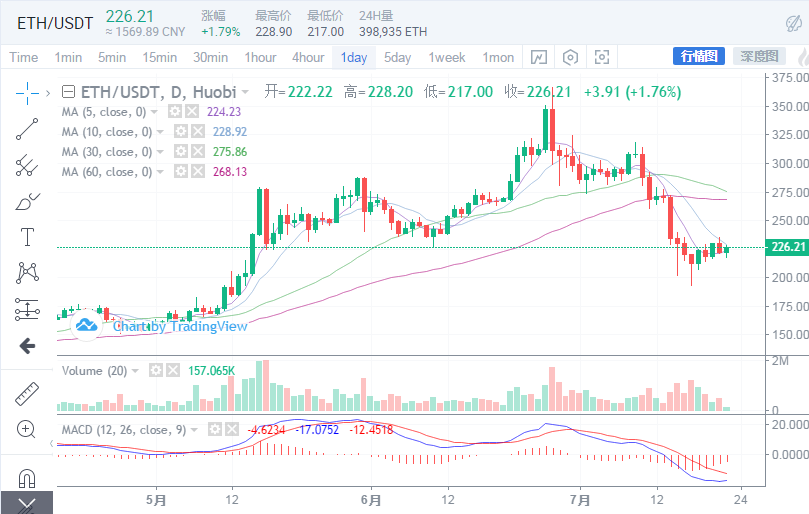The height and width of the screenshot is (514, 809).
Task: Select the 1day interval
Action: [x=354, y=57]
